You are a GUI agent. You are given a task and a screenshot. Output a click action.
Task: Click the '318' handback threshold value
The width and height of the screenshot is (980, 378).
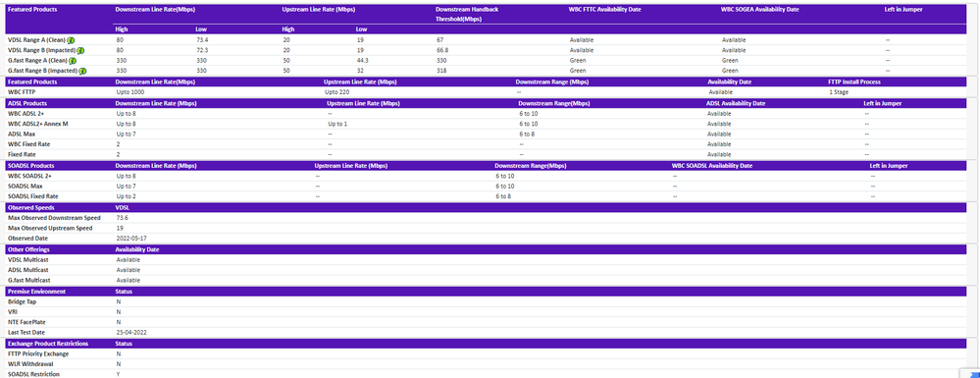click(x=440, y=71)
